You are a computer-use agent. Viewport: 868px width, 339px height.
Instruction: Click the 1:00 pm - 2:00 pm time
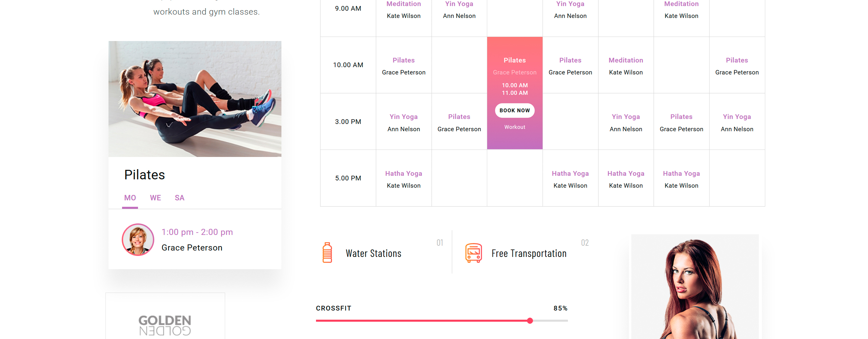click(197, 232)
